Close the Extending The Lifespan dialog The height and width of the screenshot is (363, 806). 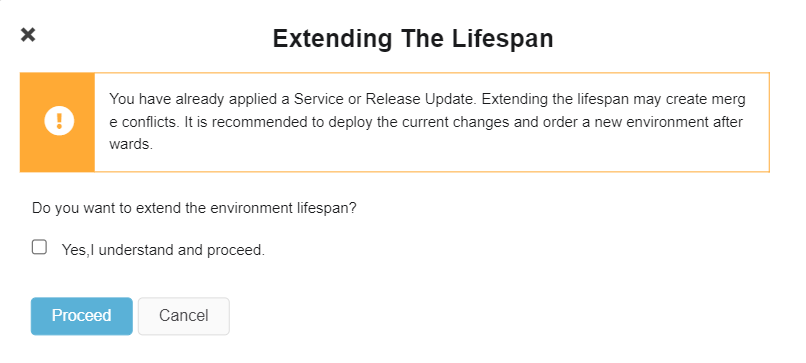click(x=28, y=34)
